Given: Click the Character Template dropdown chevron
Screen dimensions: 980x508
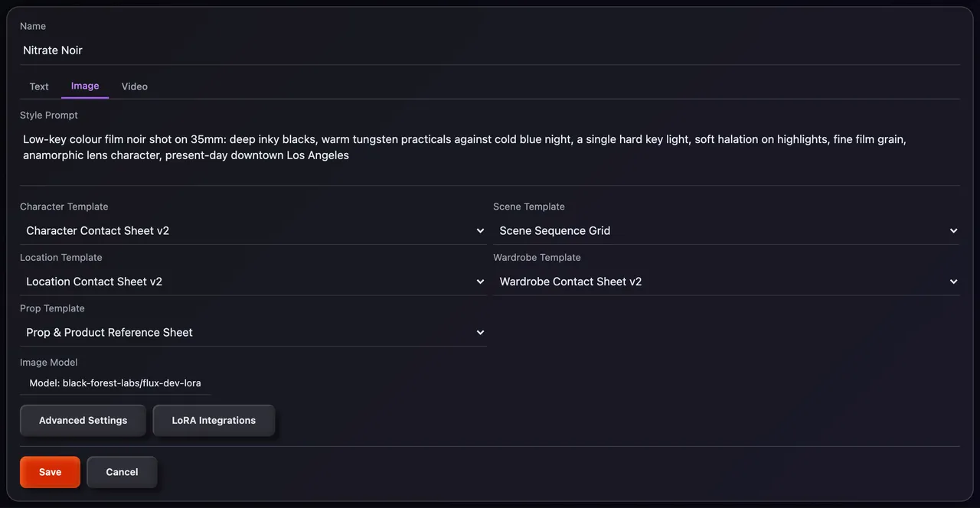Looking at the screenshot, I should [480, 231].
